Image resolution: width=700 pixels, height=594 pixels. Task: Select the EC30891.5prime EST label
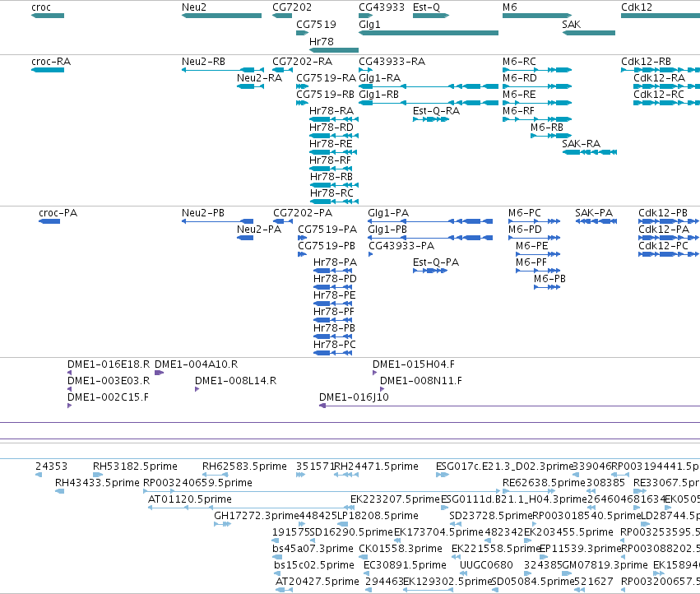coord(405,565)
